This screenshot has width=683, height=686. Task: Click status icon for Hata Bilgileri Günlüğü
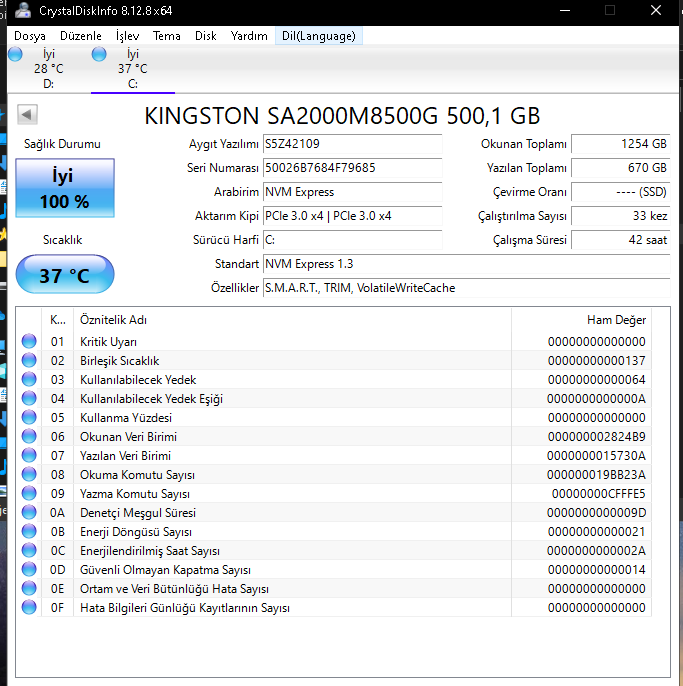[29, 608]
